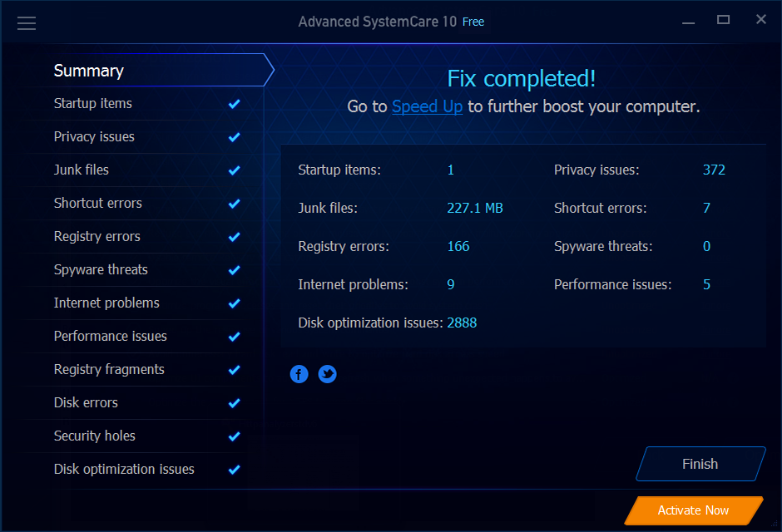
Task: Click the checkmark next to Startup items
Action: pyautogui.click(x=235, y=104)
